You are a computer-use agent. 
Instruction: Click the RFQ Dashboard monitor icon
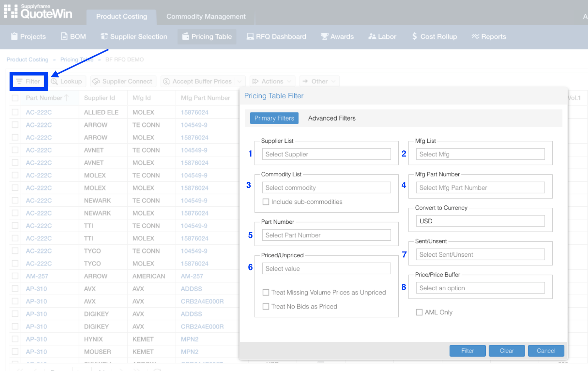click(250, 36)
